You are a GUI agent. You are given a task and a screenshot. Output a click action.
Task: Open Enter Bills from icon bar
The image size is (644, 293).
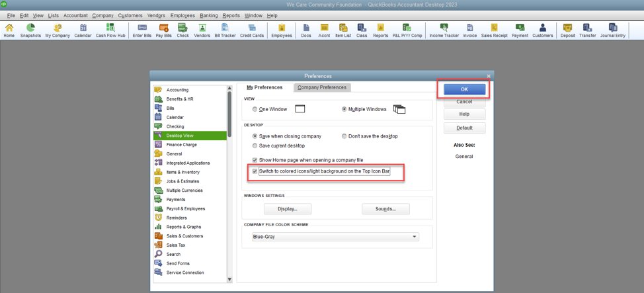coord(141,30)
